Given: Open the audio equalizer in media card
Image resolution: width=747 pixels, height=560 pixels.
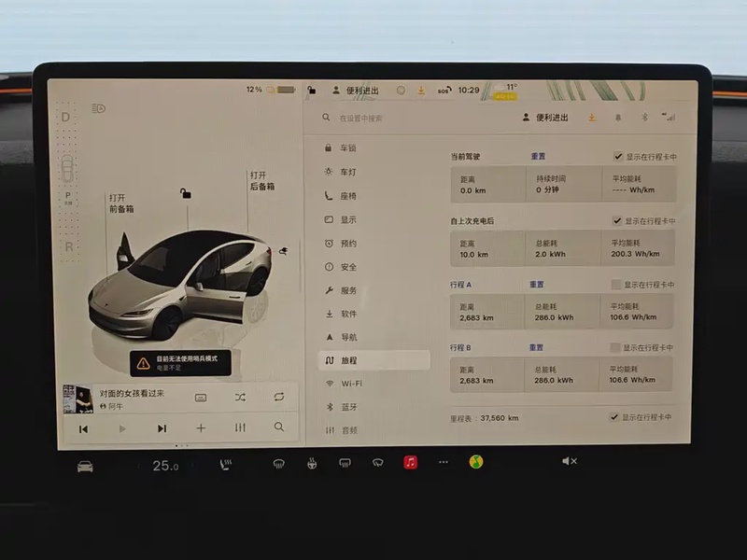Looking at the screenshot, I should (240, 428).
